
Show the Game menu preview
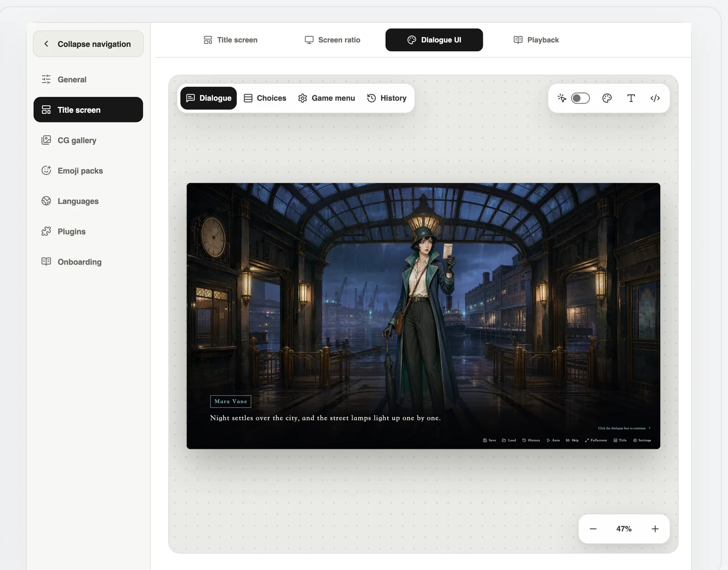coord(327,98)
